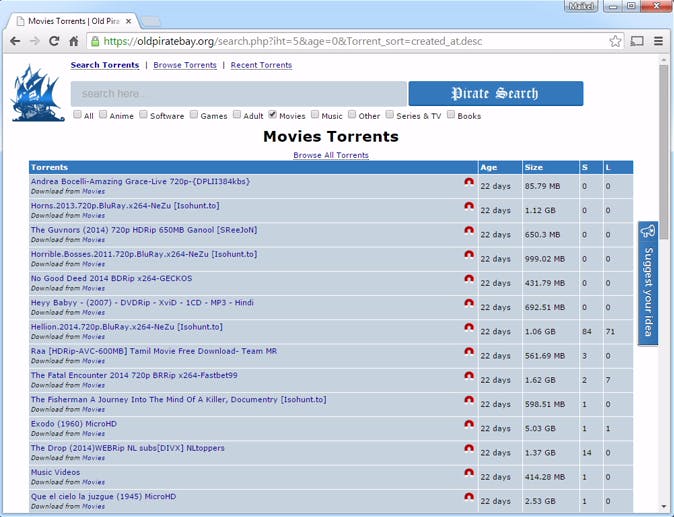The image size is (674, 517).
Task: Click magnet icon for Heyy Babyy torrent
Action: (469, 303)
